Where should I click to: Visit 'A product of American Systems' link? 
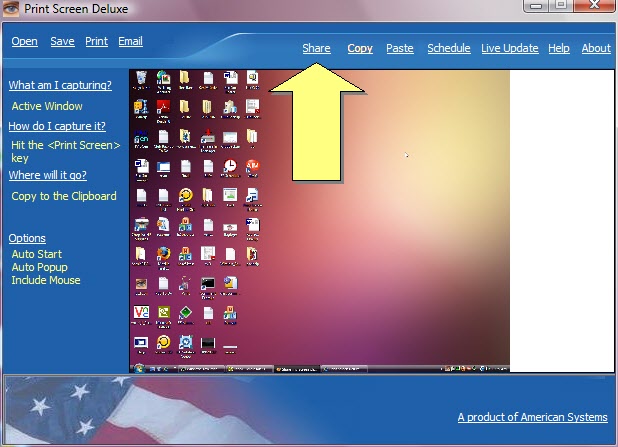point(532,417)
